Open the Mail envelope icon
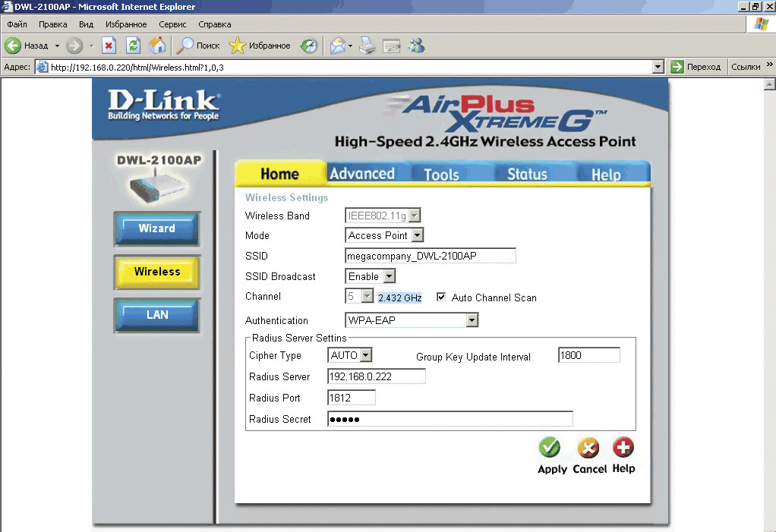This screenshot has height=532, width=776. tap(338, 46)
